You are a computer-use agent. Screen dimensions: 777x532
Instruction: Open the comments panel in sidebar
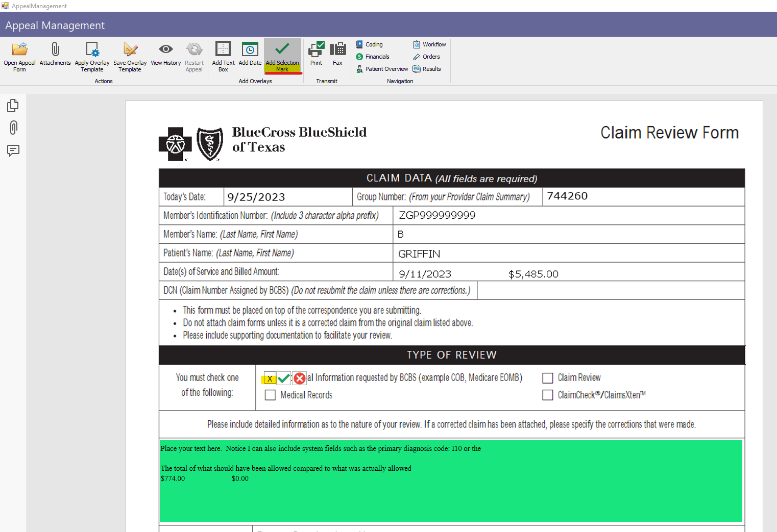[x=13, y=150]
